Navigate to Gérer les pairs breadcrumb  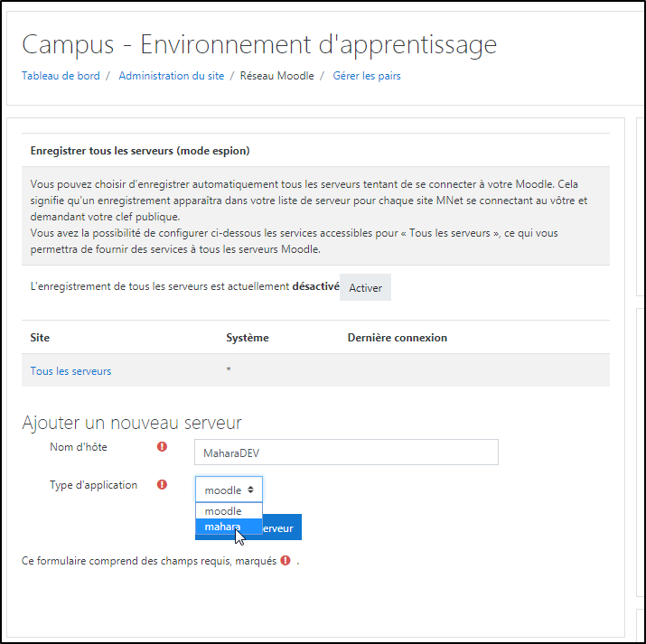point(367,76)
